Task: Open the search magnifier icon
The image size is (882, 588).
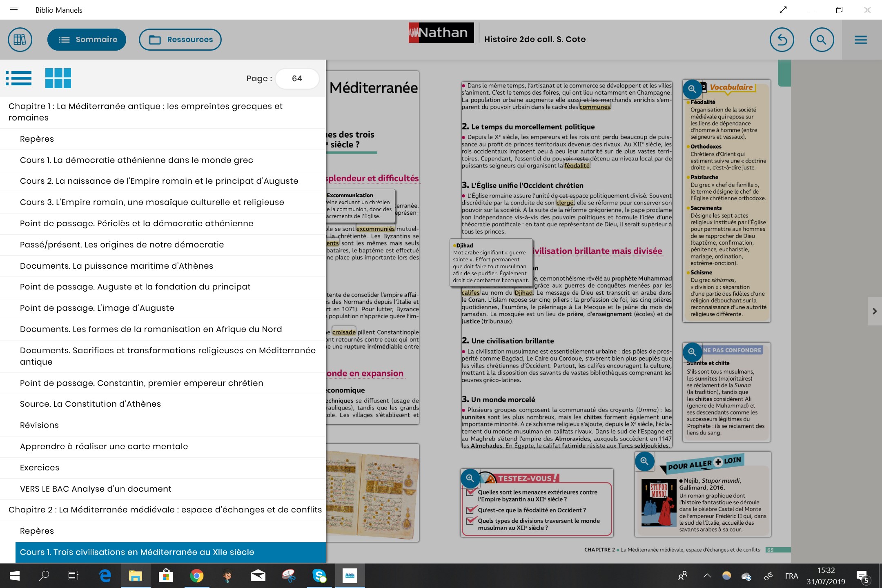Action: pyautogui.click(x=822, y=40)
